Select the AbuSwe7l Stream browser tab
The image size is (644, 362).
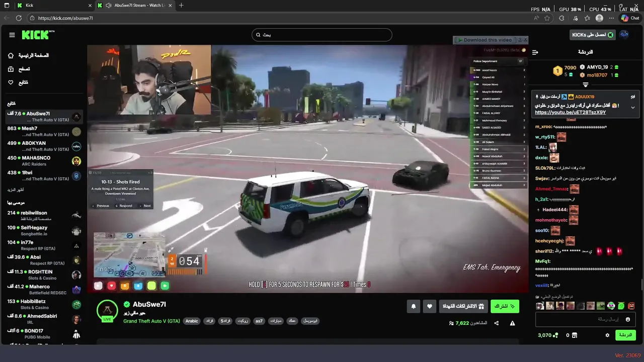[135, 6]
